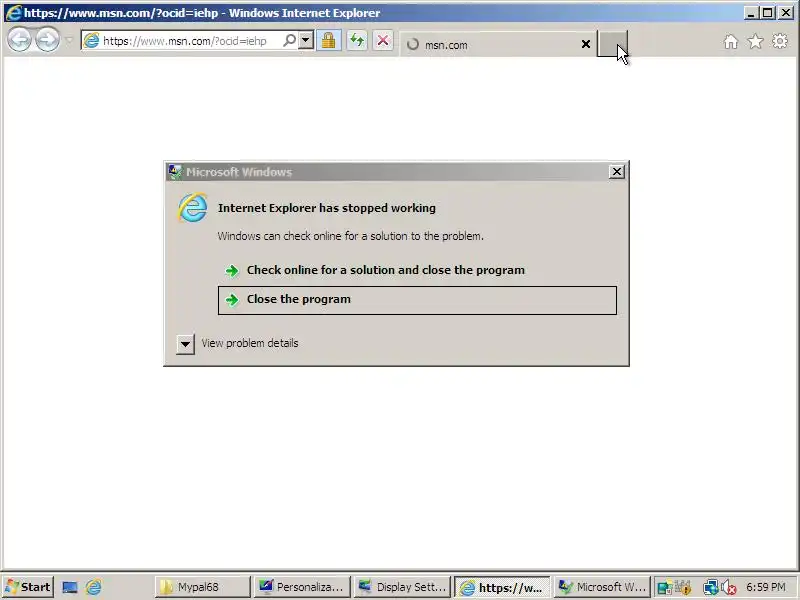Click Show Desktop quick launch icon
This screenshot has width=800, height=600.
pos(70,587)
